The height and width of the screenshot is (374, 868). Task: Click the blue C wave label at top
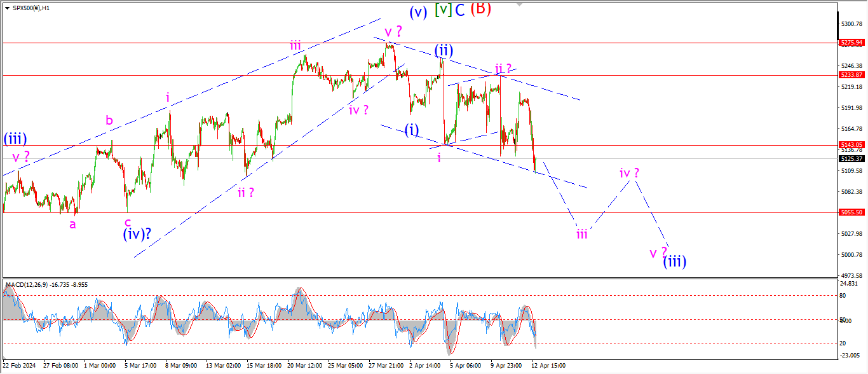461,10
